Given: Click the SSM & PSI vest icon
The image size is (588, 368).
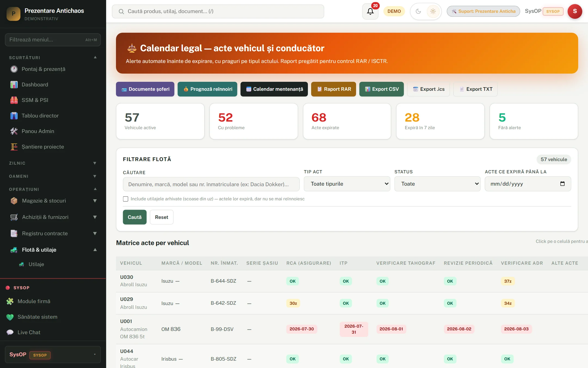Looking at the screenshot, I should click(14, 100).
